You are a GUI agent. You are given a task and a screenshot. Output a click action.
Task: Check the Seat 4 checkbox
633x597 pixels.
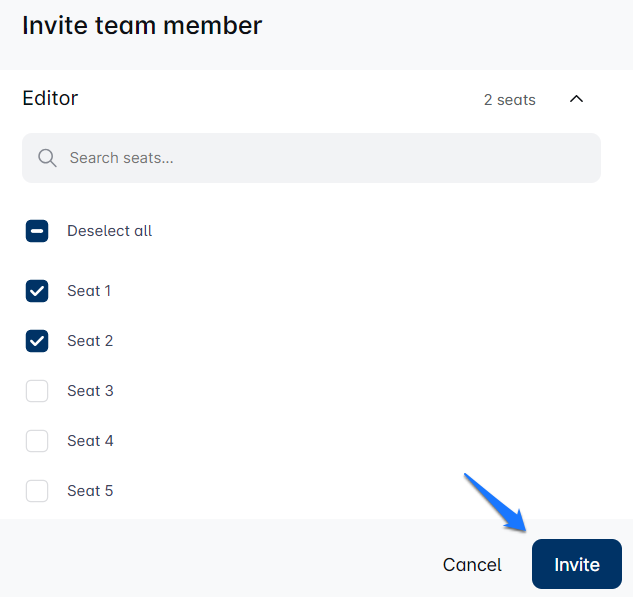tap(37, 441)
